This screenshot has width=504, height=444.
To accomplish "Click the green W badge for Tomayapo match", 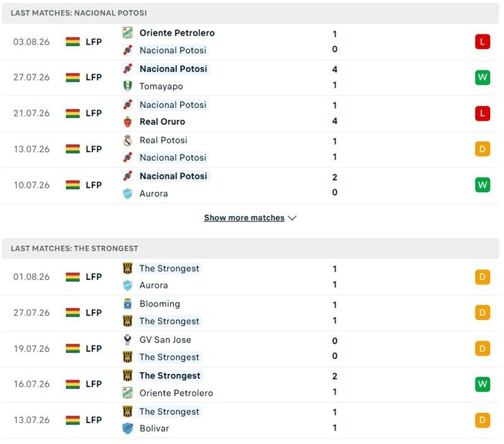I will pyautogui.click(x=483, y=77).
